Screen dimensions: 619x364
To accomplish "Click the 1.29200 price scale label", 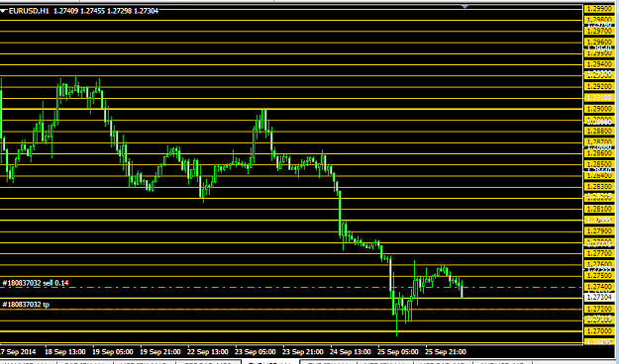I will click(x=599, y=86).
